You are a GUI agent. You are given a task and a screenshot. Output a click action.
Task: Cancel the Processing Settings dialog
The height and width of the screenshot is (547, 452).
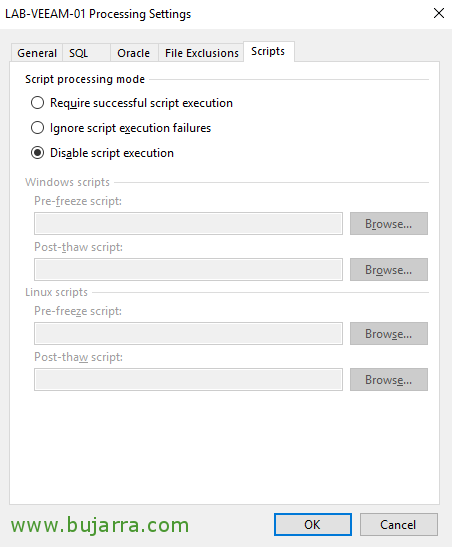(398, 524)
